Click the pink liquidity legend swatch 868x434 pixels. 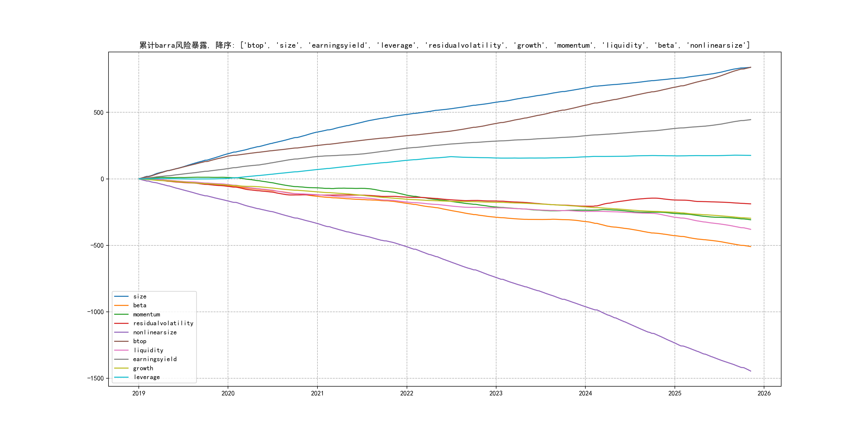click(x=121, y=350)
